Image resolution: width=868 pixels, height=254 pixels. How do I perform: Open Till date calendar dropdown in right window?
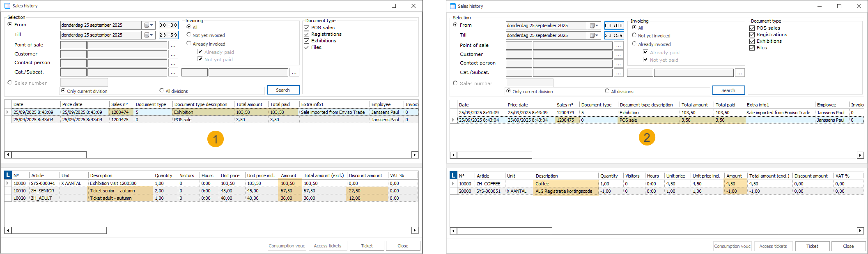pos(594,35)
